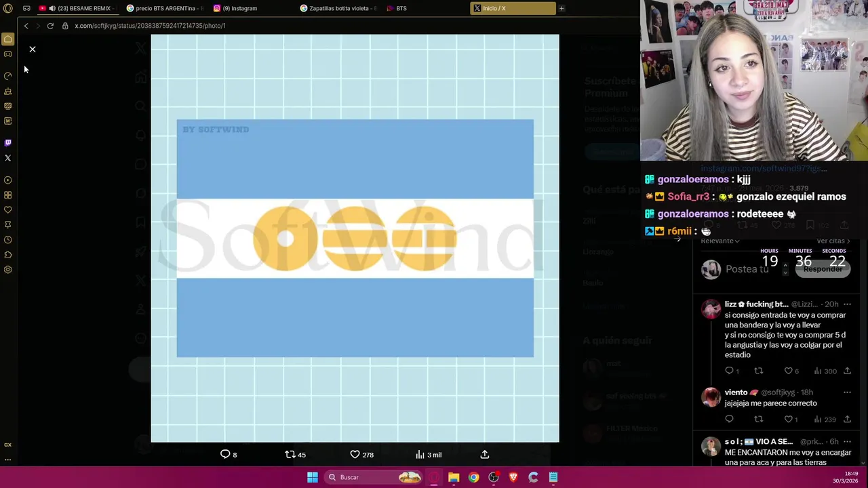Click the Postea tu respuesta field
Screen dimensions: 868x488
tap(747, 269)
